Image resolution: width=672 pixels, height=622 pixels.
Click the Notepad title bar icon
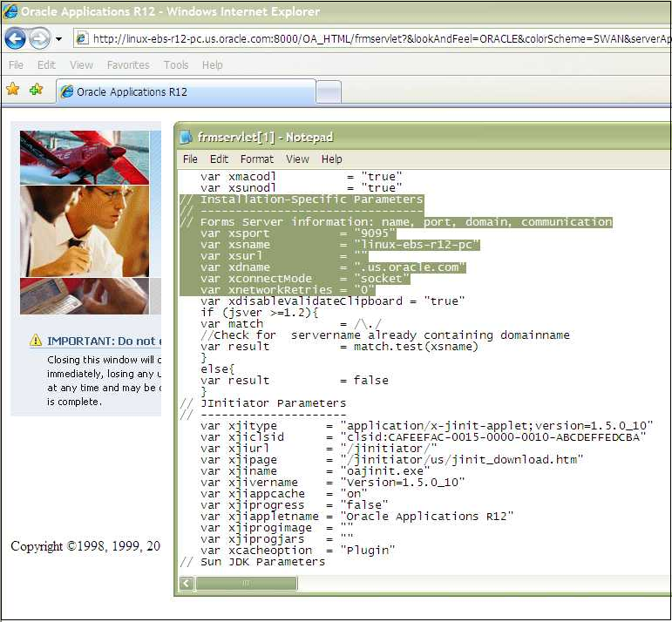click(186, 138)
